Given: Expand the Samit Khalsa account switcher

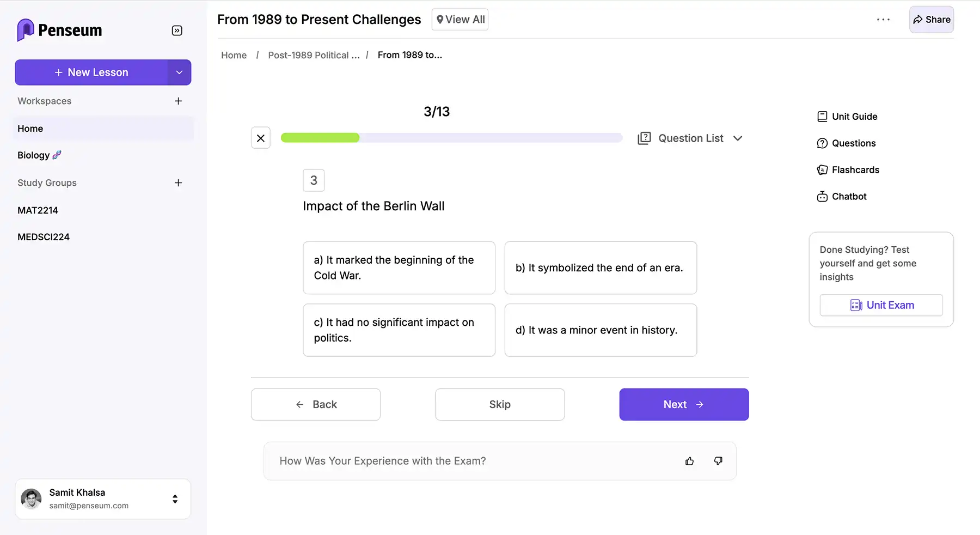Looking at the screenshot, I should pos(175,499).
